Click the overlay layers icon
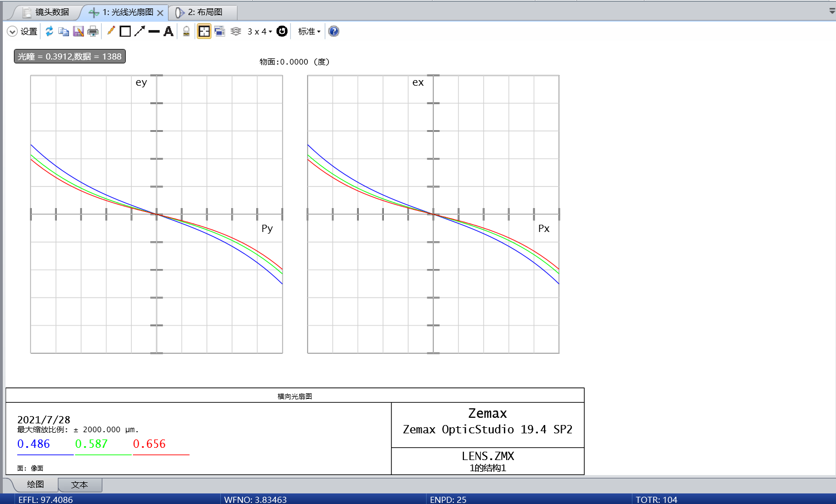The width and height of the screenshot is (836, 504). pos(236,31)
